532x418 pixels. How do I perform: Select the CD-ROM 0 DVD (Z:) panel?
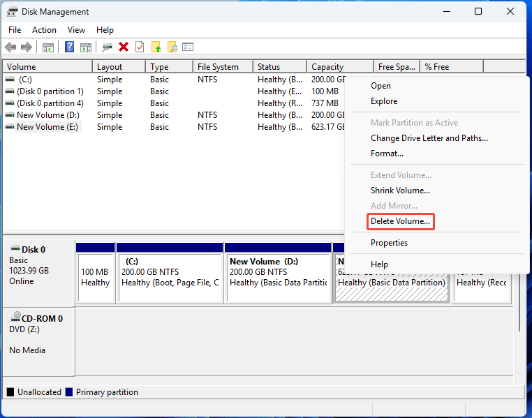click(x=38, y=342)
